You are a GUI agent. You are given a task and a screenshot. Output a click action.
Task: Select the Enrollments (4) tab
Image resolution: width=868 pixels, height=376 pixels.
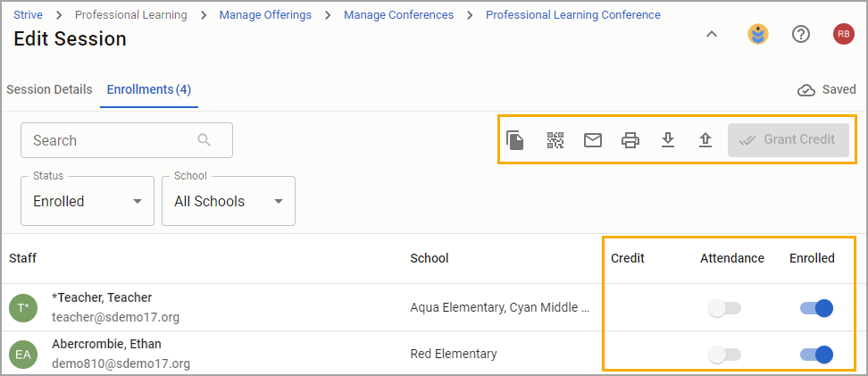[x=149, y=89]
